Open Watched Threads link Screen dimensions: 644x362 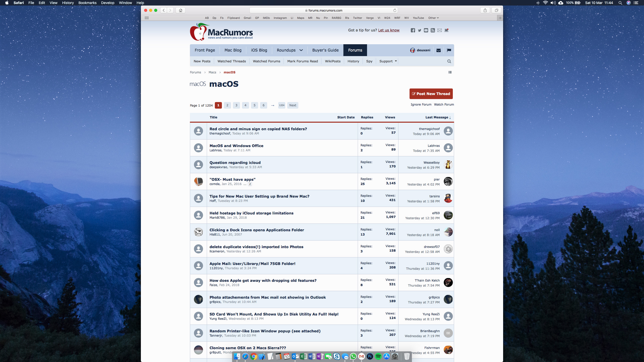[x=232, y=61]
